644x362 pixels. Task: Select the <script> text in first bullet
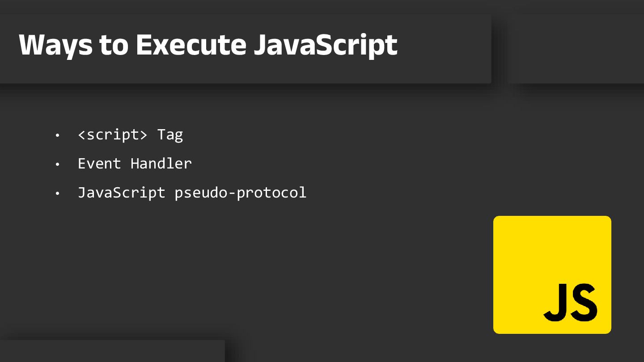pos(112,135)
